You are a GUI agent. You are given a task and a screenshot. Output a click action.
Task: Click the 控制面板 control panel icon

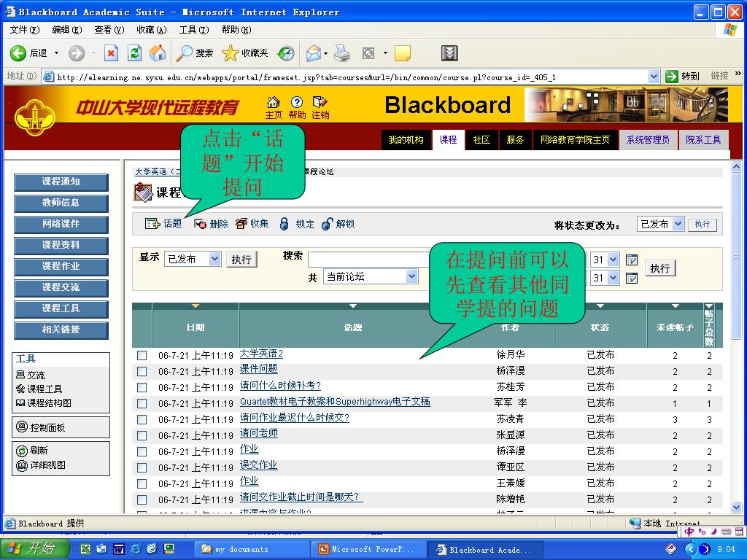(22, 427)
